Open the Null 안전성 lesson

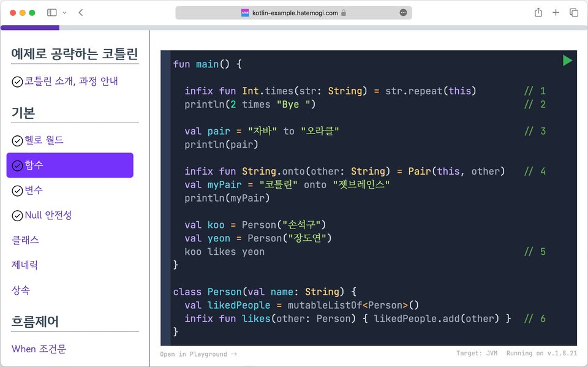click(x=48, y=216)
